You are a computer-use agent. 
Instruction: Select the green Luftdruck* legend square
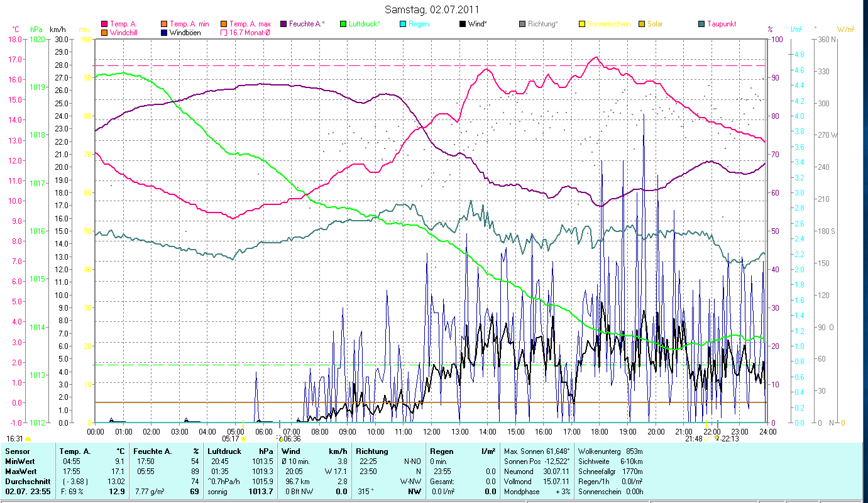point(343,24)
